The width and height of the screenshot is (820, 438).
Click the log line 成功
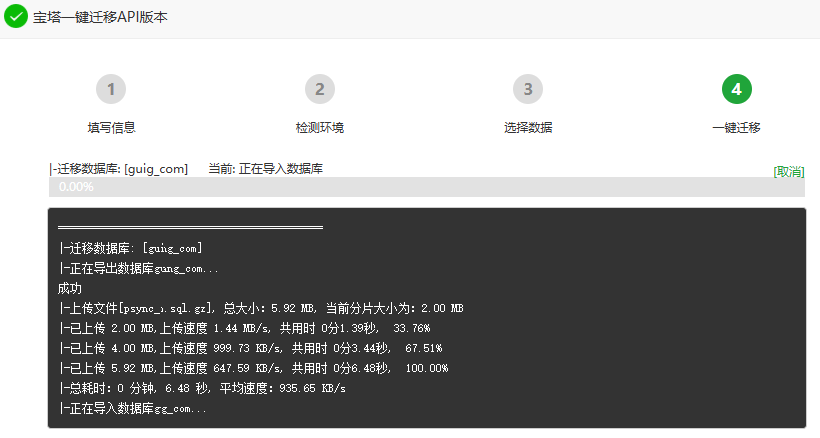tap(70, 289)
